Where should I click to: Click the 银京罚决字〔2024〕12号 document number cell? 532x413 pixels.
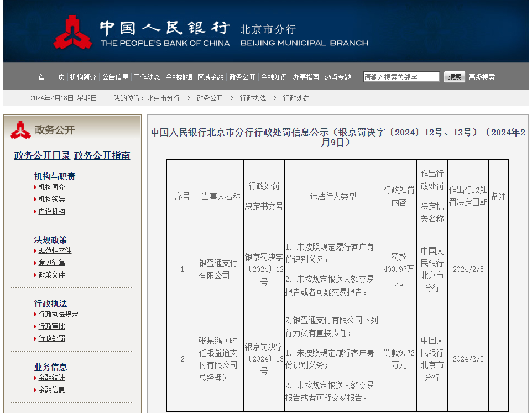264,270
